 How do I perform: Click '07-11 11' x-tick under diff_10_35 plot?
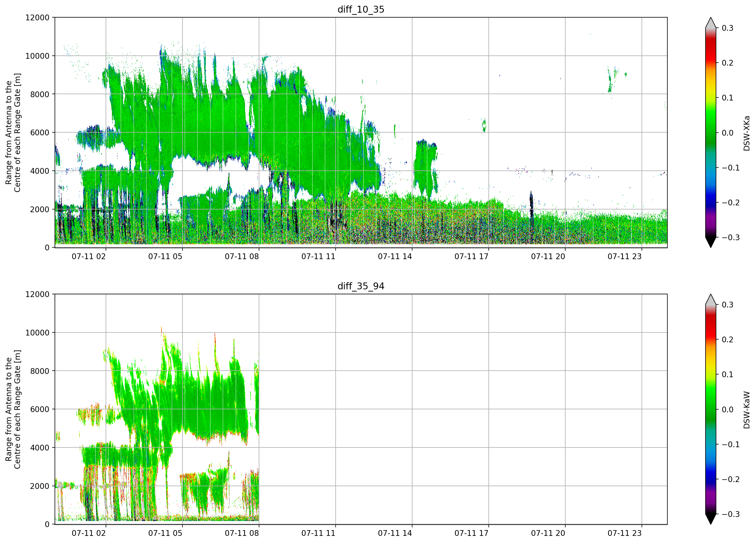coord(318,256)
